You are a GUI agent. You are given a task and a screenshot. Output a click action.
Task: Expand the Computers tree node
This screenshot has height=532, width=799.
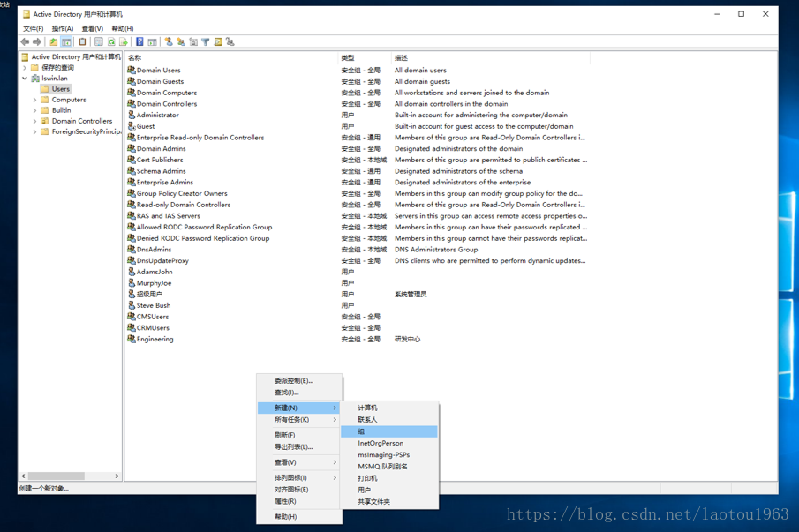click(x=34, y=100)
